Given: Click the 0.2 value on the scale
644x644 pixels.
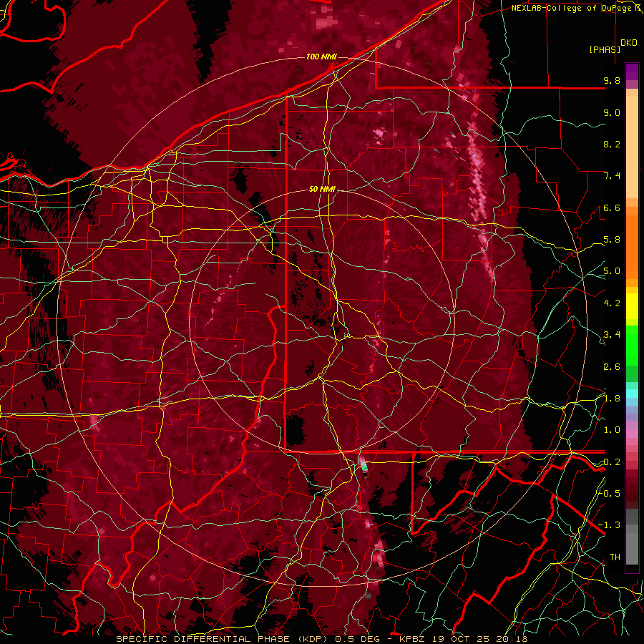Looking at the screenshot, I should 612,462.
